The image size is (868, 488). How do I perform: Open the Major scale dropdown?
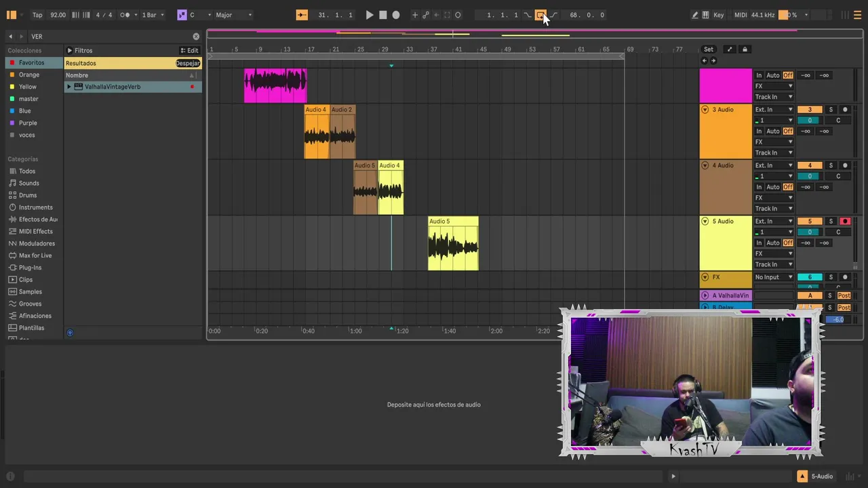point(233,15)
